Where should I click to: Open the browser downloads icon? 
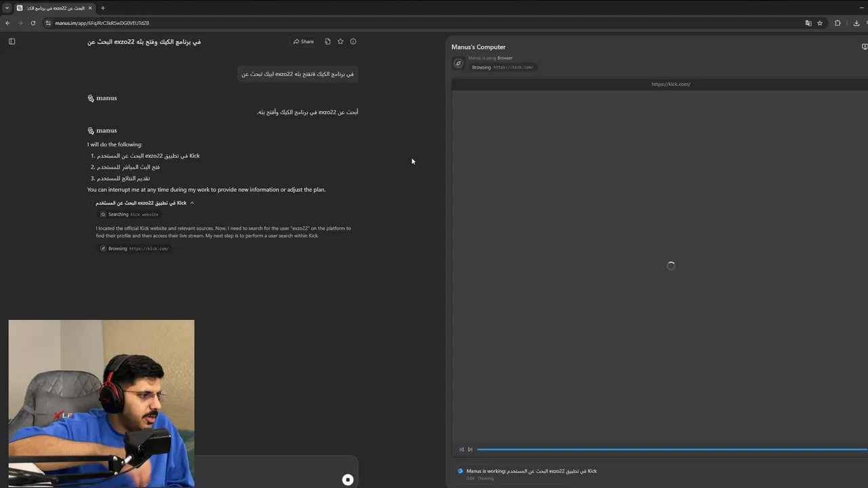point(856,23)
